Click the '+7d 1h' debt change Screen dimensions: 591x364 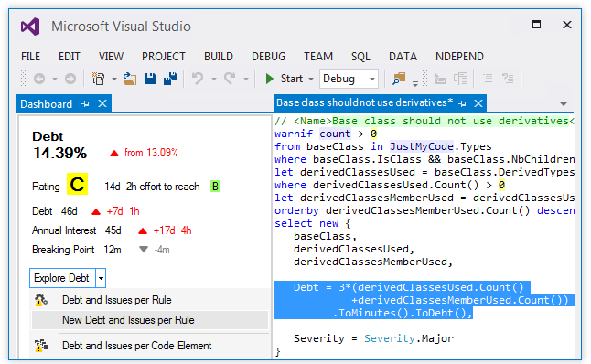pos(123,211)
